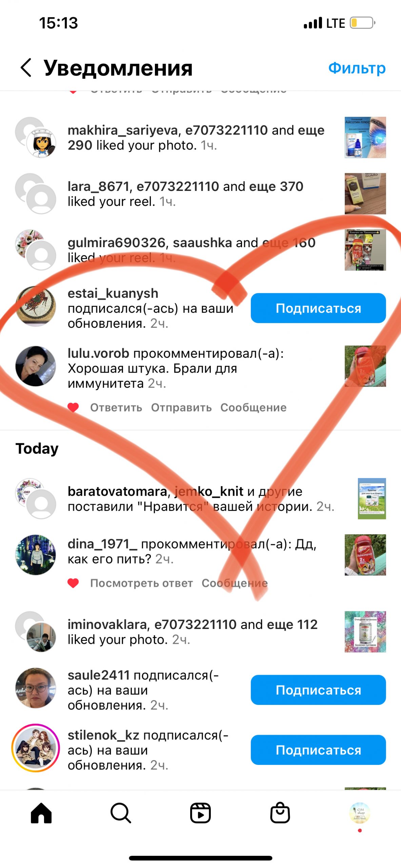Open story thumbnail liked by baratovatomara
This screenshot has height=868, width=401.
(x=372, y=498)
